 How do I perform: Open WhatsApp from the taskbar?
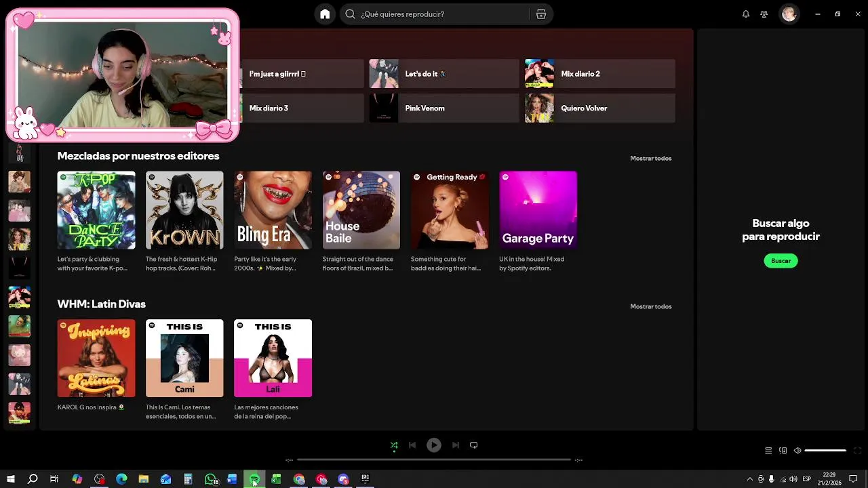(211, 479)
